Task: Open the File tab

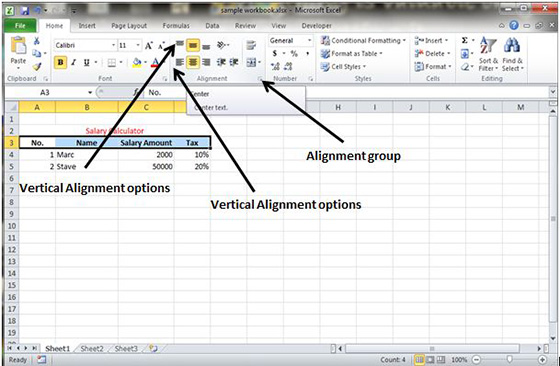Action: (x=20, y=26)
